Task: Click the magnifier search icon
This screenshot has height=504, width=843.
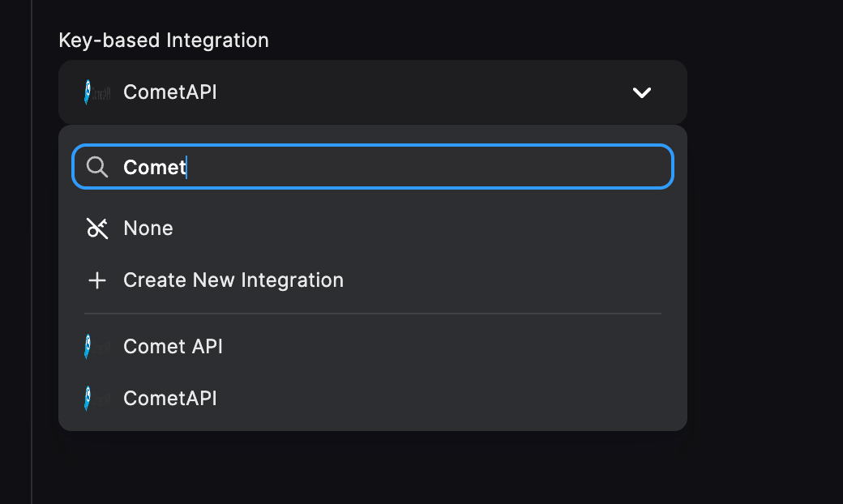Action: point(97,167)
